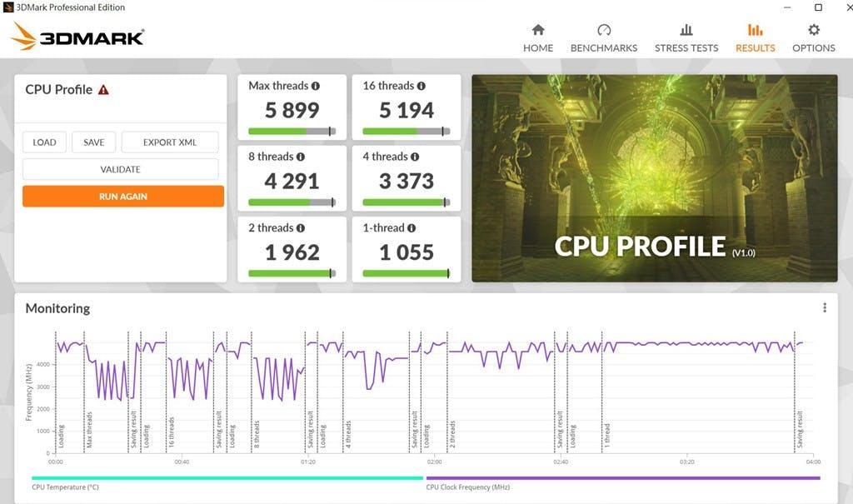Click the CPU Profile warning triangle icon
The image size is (853, 504).
[103, 90]
